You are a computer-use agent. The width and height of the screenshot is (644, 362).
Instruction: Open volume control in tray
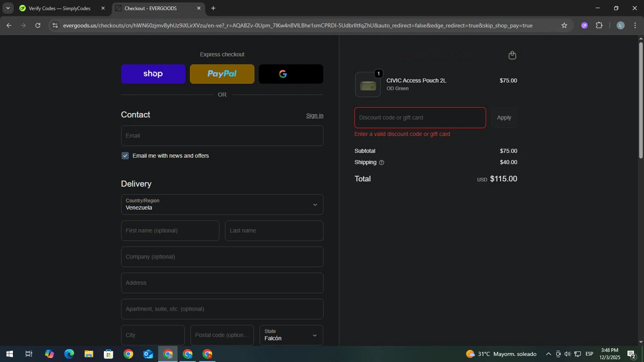pyautogui.click(x=568, y=354)
